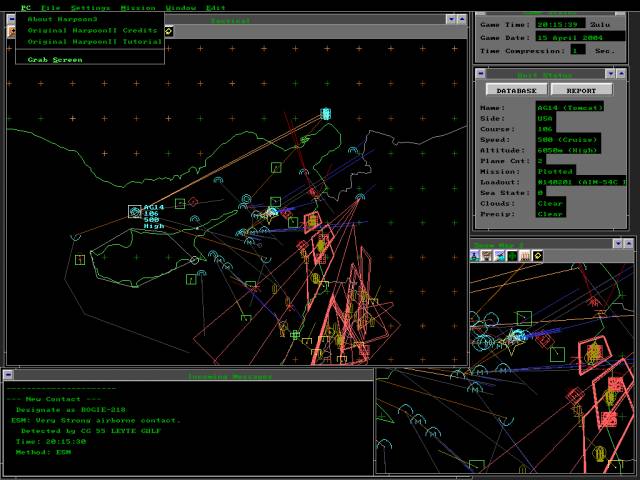Screen dimensions: 640x480
Task: Choose Original HarpoonII Credits menu entry
Action: pos(90,31)
